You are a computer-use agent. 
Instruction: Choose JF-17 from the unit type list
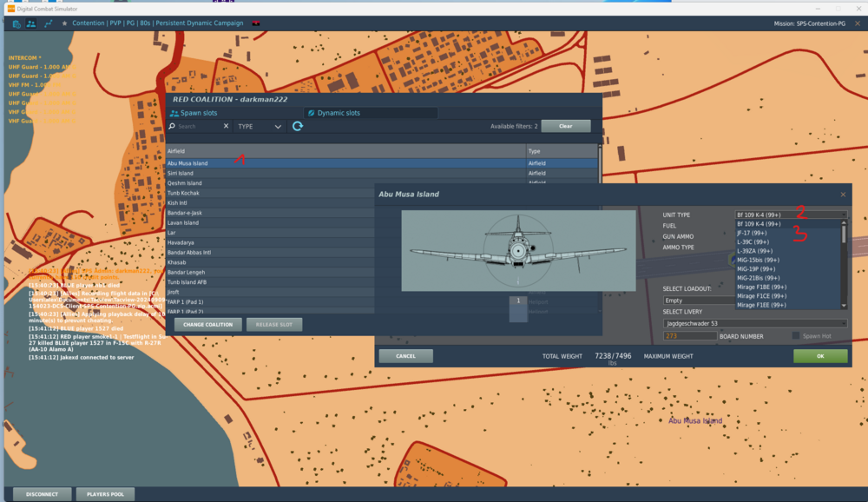753,233
